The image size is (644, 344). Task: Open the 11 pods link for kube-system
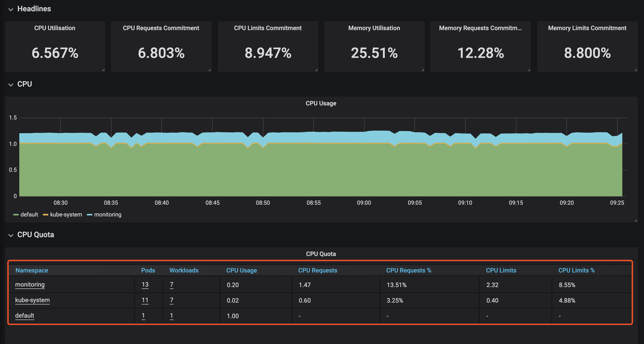[145, 300]
